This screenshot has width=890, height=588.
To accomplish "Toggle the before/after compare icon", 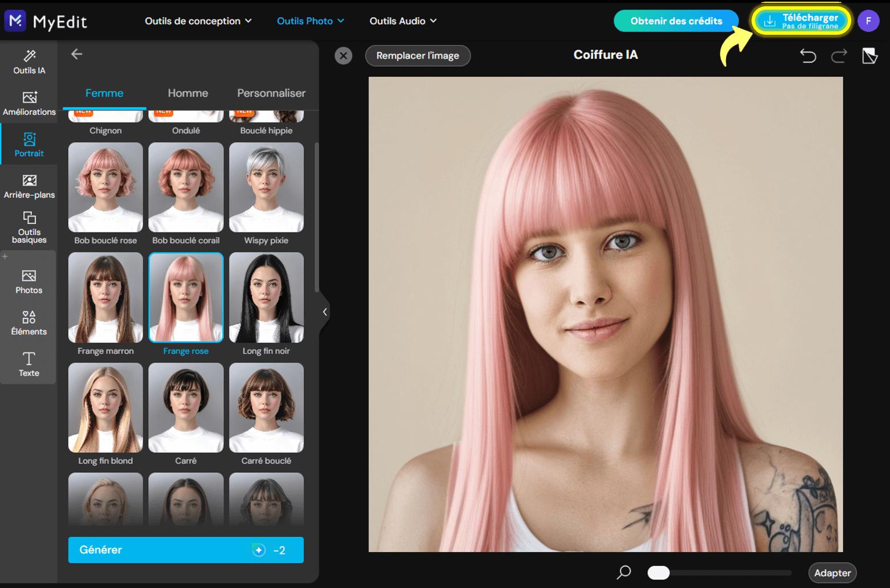I will tap(869, 56).
